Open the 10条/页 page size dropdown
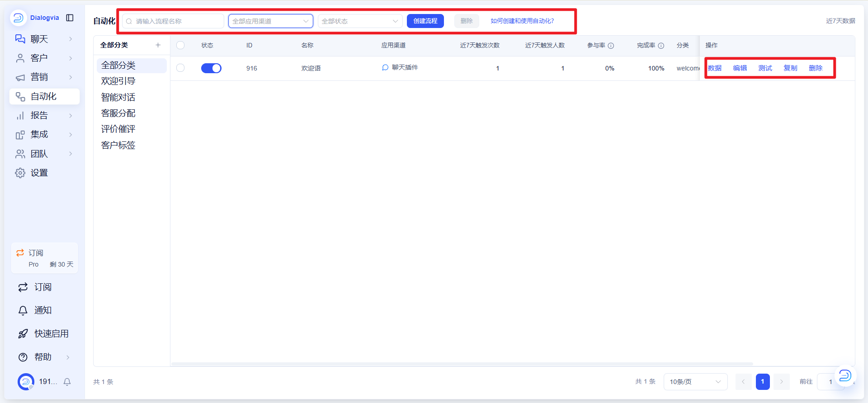Image resolution: width=868 pixels, height=403 pixels. point(695,382)
